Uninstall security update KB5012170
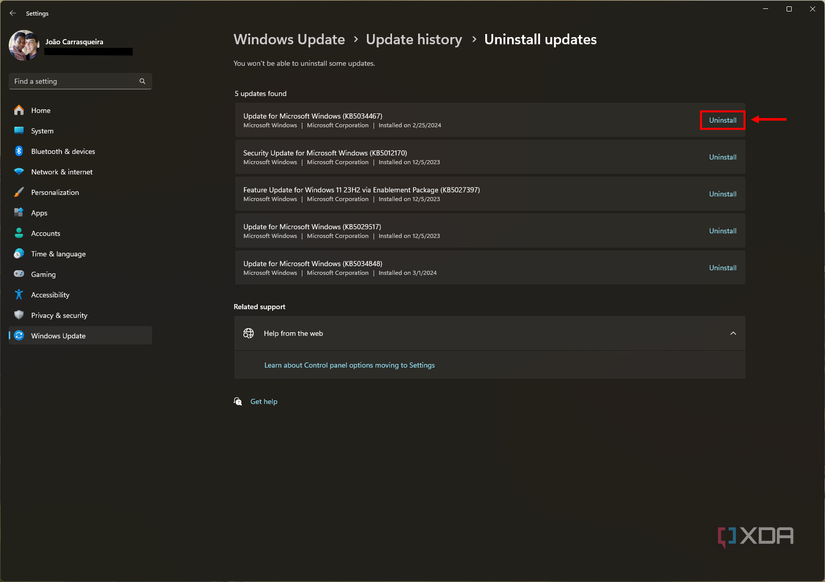The height and width of the screenshot is (582, 825). (x=722, y=157)
